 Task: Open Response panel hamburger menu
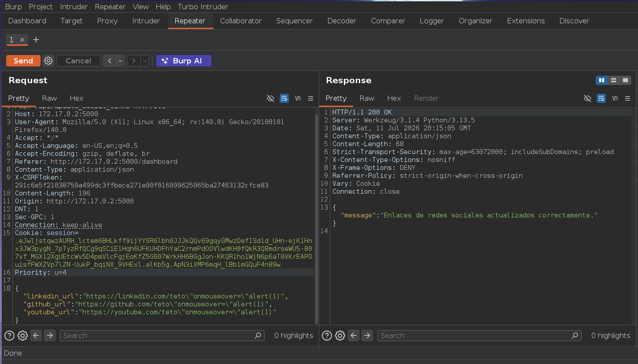[627, 98]
